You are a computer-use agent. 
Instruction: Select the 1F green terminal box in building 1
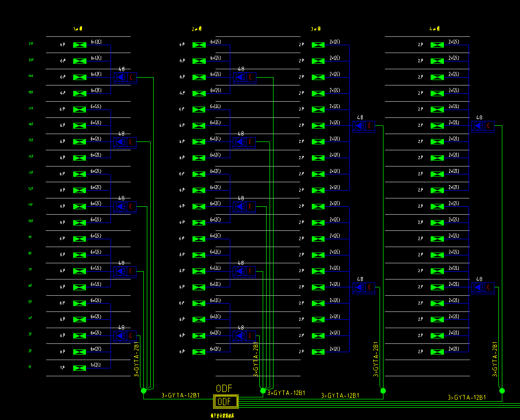tap(79, 368)
